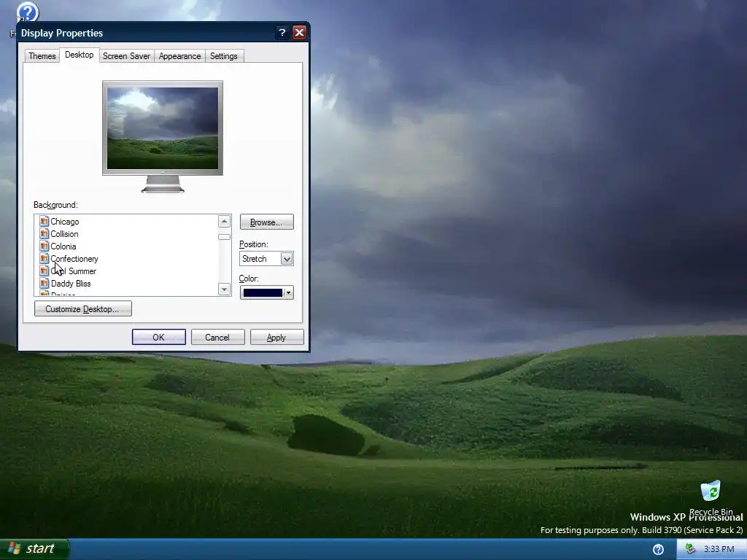Open the Color picker dropdown arrow

click(x=288, y=293)
